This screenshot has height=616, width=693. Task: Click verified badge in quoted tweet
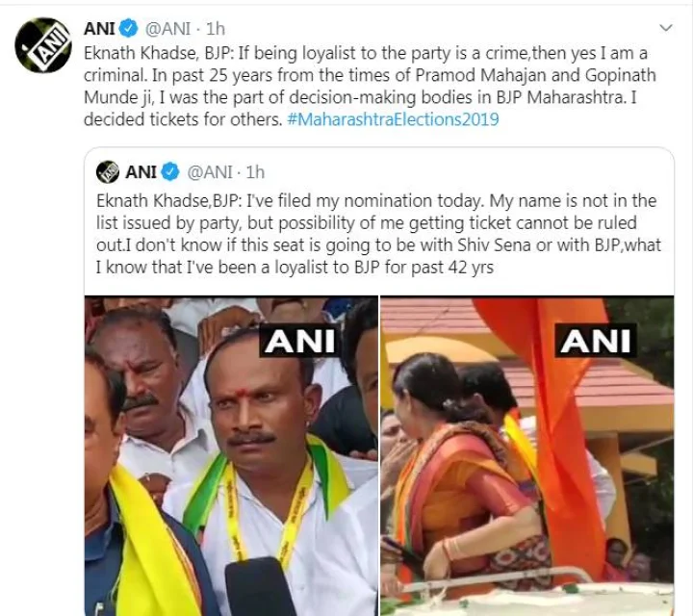[169, 171]
